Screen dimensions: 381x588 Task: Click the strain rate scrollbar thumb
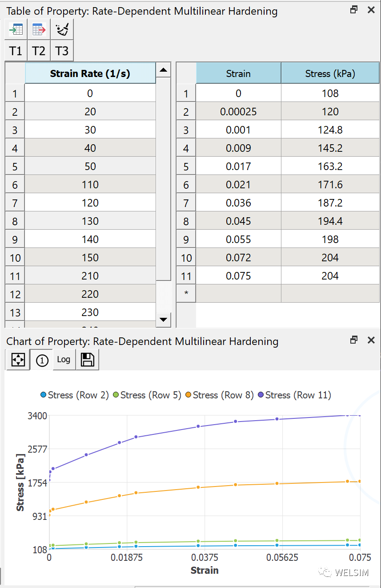click(164, 178)
